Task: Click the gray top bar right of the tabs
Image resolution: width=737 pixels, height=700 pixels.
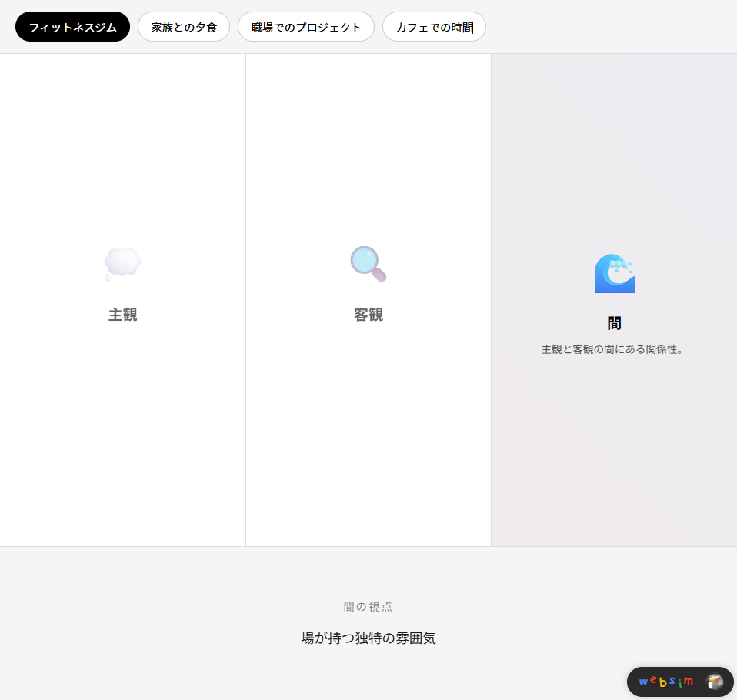Action: point(615,27)
